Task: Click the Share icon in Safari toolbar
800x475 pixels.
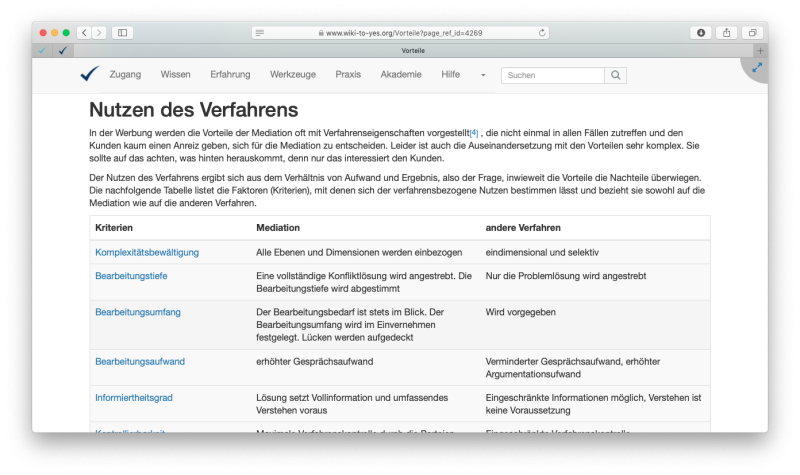Action: pyautogui.click(x=727, y=33)
